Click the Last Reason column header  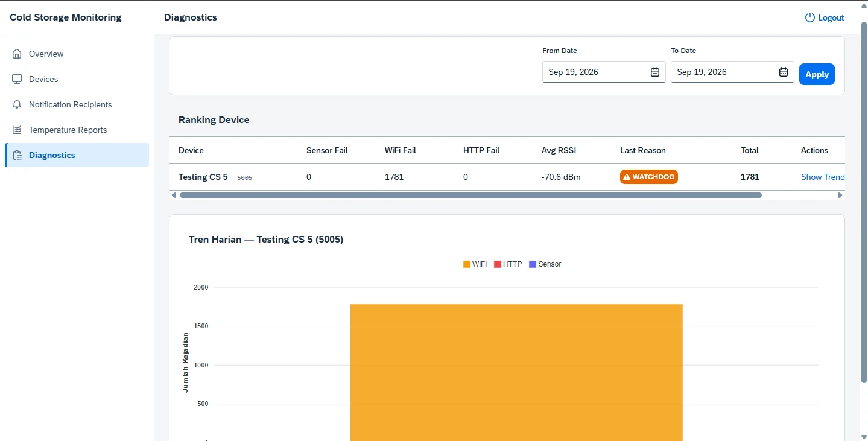click(x=643, y=150)
